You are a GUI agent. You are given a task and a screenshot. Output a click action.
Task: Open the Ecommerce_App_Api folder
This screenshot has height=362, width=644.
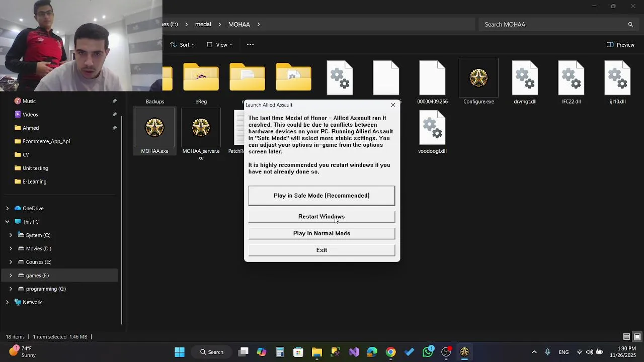[46, 141]
